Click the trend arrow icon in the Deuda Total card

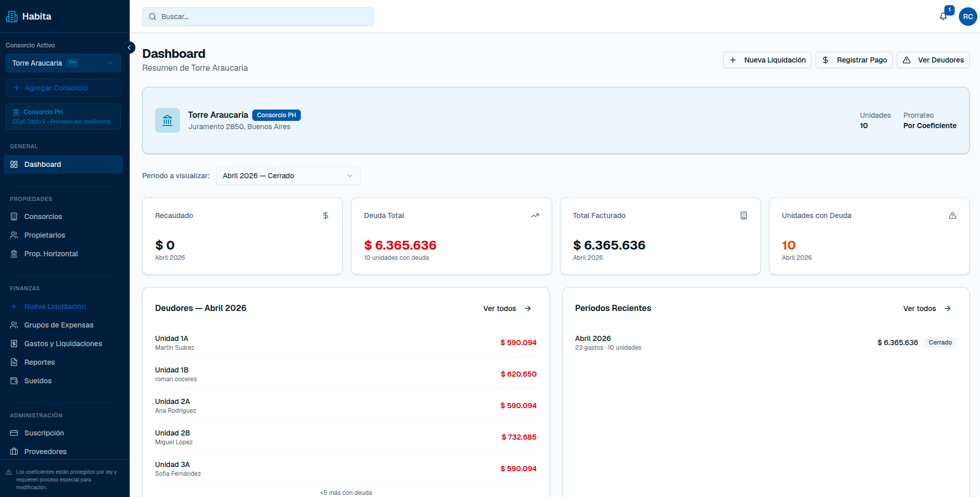[x=535, y=215]
